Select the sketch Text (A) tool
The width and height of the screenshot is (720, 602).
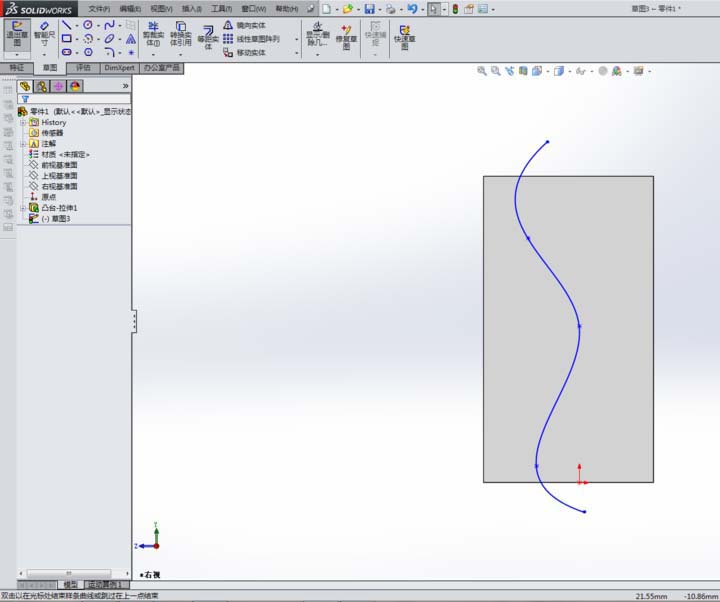coord(131,39)
